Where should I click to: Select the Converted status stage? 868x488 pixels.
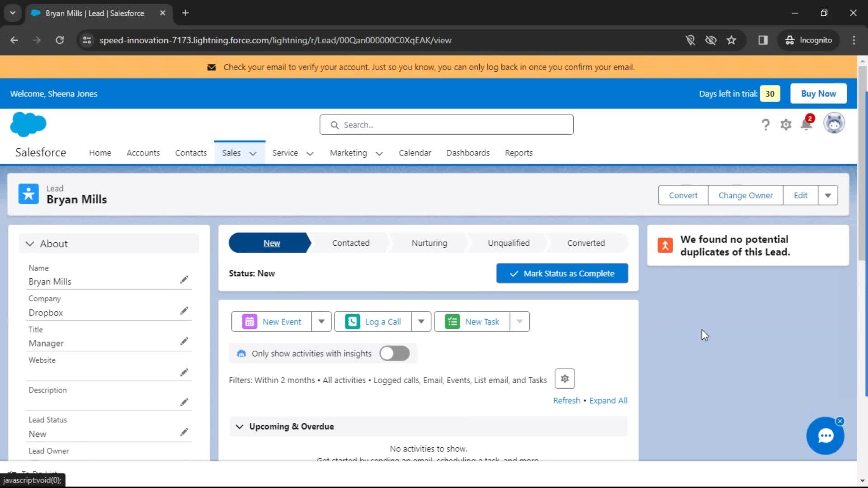586,243
